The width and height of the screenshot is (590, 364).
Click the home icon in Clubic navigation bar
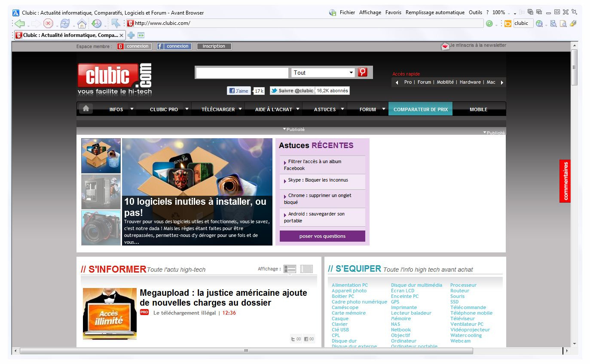coord(86,109)
